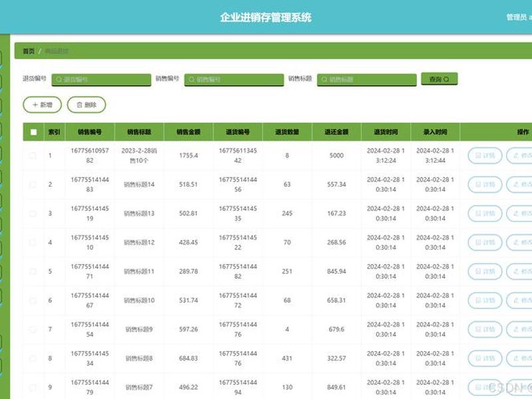Select the sales amount cell 428.45
This screenshot has width=532, height=399.
[x=188, y=243]
